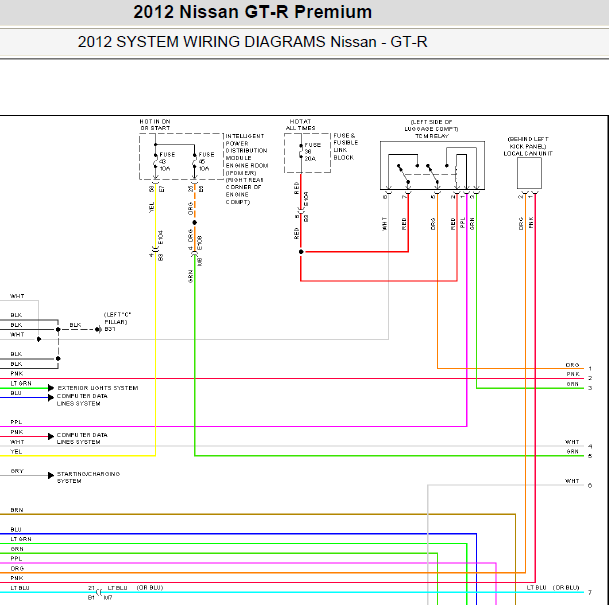
Task: Click the Intelligent Power Distribution Module label
Action: pos(246,169)
